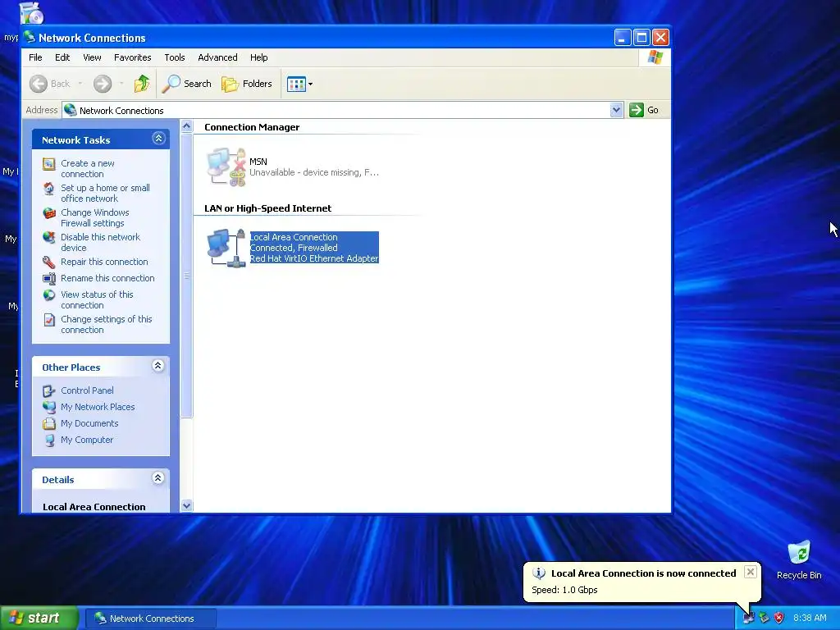Toggle the Folders pane button
The height and width of the screenshot is (630, 840).
247,84
